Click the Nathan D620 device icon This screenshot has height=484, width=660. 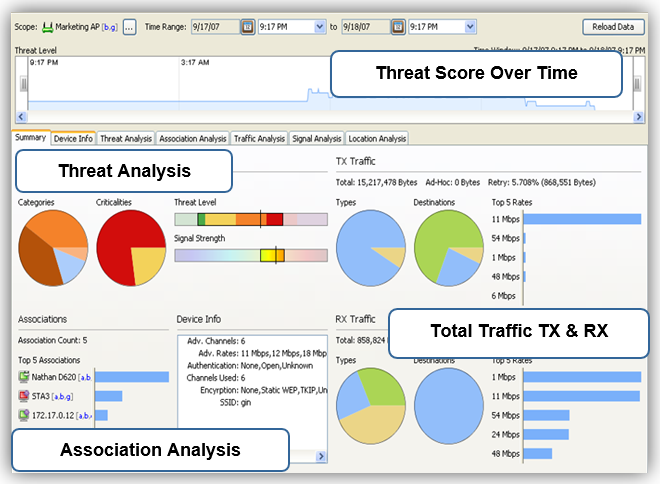pyautogui.click(x=24, y=376)
